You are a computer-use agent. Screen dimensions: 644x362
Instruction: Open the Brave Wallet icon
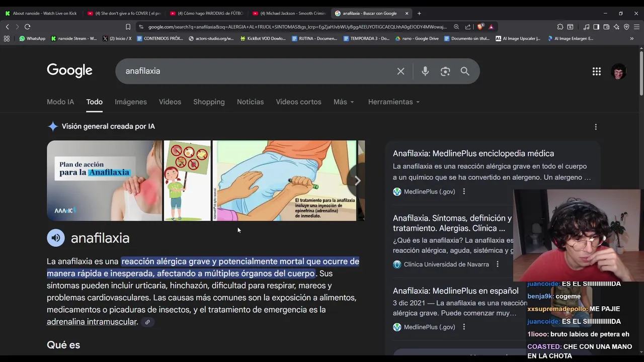point(606,27)
